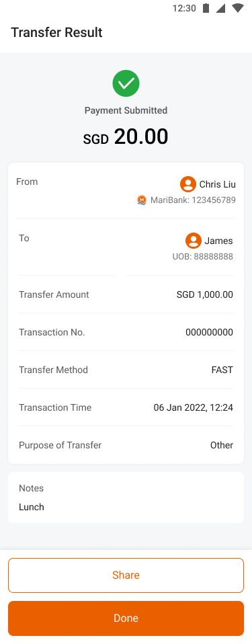Tap the Transfer Amount SGD 1,000.00 value
The image size is (252, 644).
tap(205, 295)
